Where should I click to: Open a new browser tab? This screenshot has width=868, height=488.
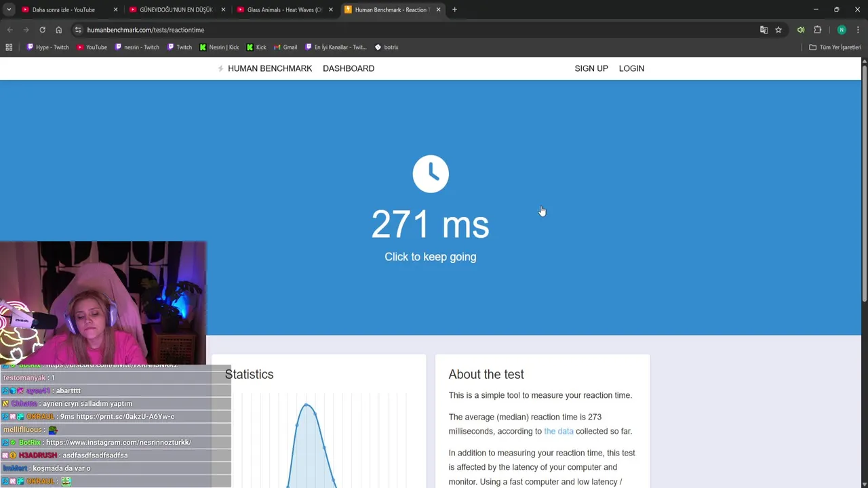454,9
